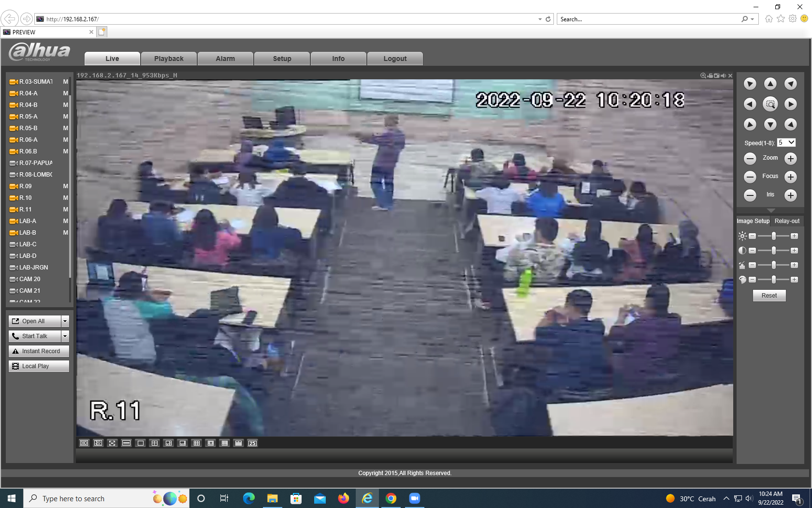This screenshot has width=812, height=508.
Task: Click the Open All button
Action: coord(35,321)
